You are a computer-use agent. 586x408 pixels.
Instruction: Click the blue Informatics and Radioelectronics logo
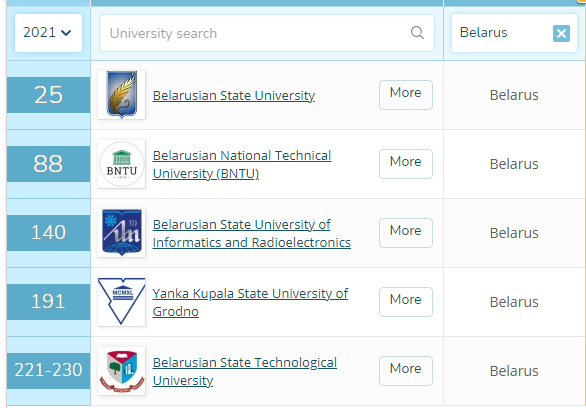click(x=121, y=233)
